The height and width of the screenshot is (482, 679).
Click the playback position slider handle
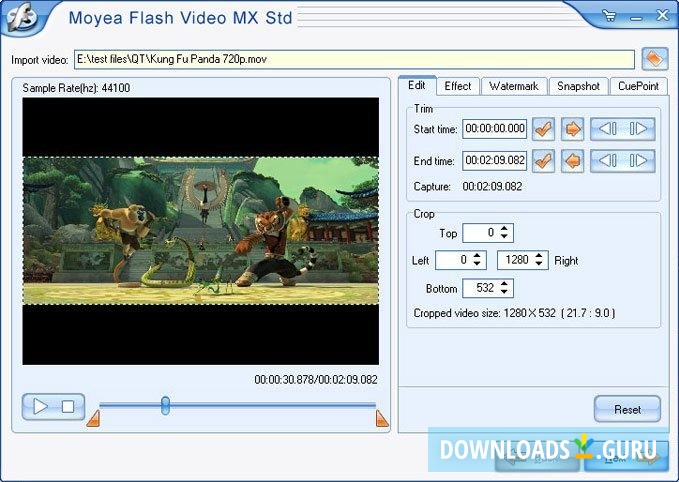tap(165, 405)
